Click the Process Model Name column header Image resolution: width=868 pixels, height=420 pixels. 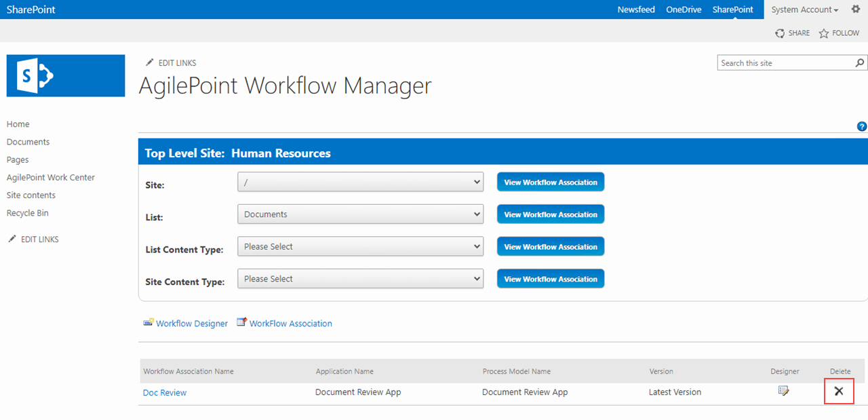pyautogui.click(x=517, y=371)
